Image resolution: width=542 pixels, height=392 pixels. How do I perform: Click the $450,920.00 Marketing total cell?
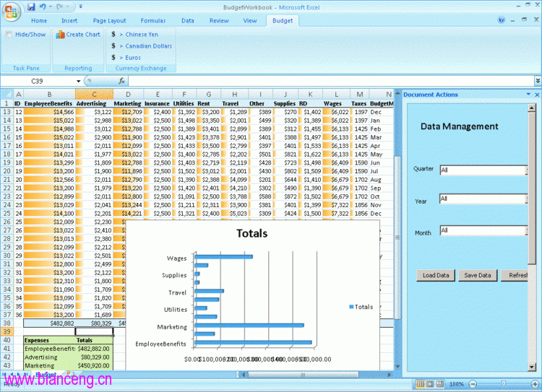(x=94, y=365)
